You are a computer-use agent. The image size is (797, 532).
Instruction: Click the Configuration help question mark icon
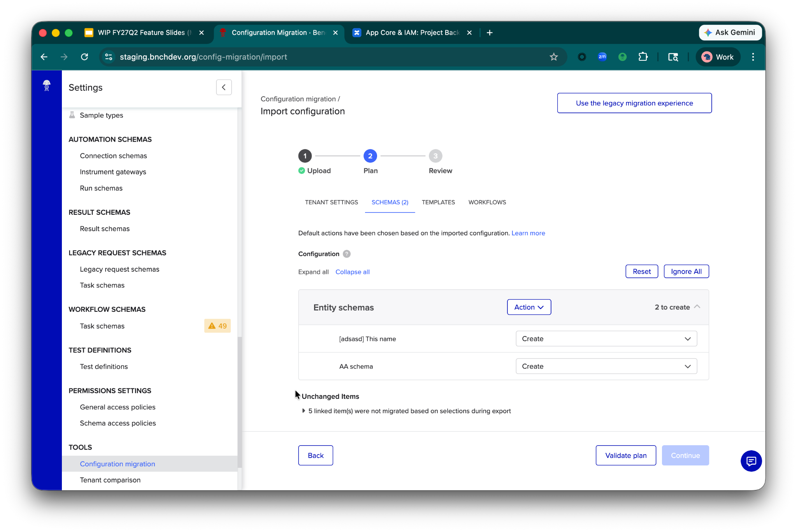[347, 254]
